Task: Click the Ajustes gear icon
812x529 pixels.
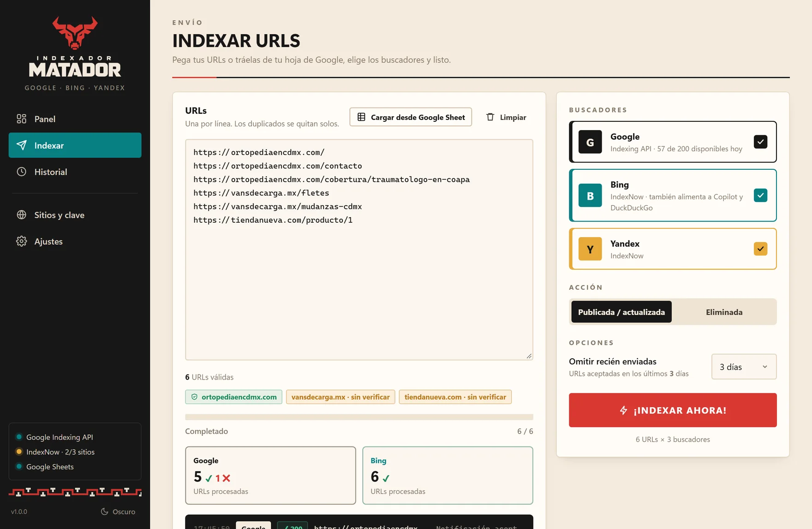Action: (22, 241)
